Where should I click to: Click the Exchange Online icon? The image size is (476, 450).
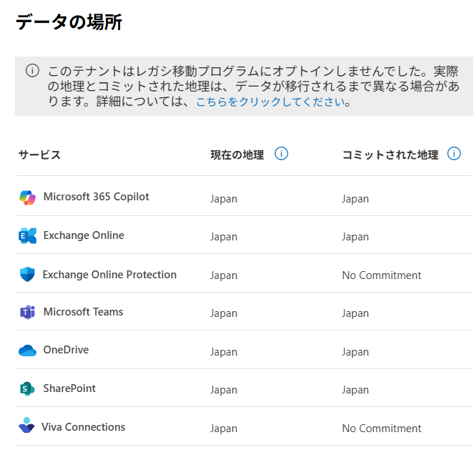coord(27,236)
